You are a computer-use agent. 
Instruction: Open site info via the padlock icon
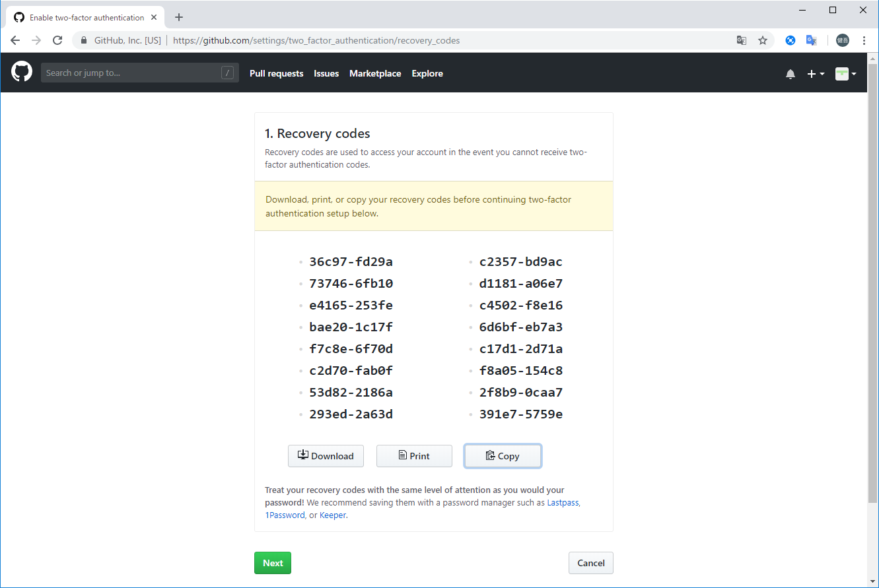(x=83, y=40)
